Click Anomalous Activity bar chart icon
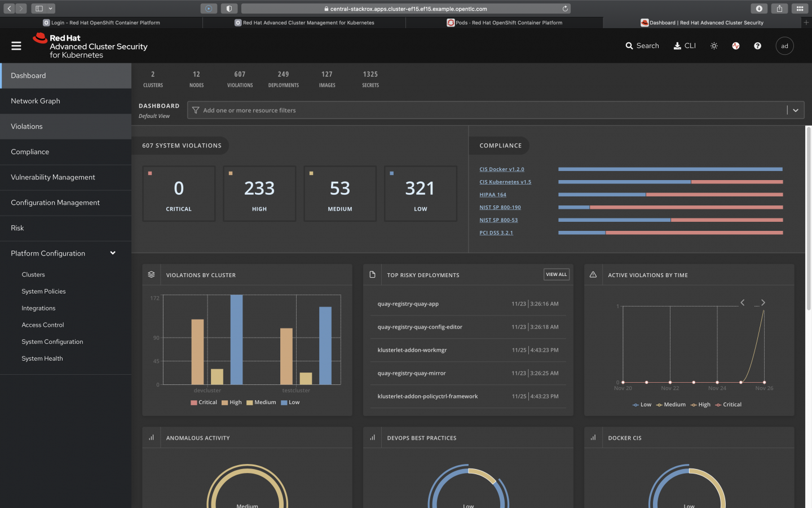Screen dimensions: 812x508 (151, 437)
